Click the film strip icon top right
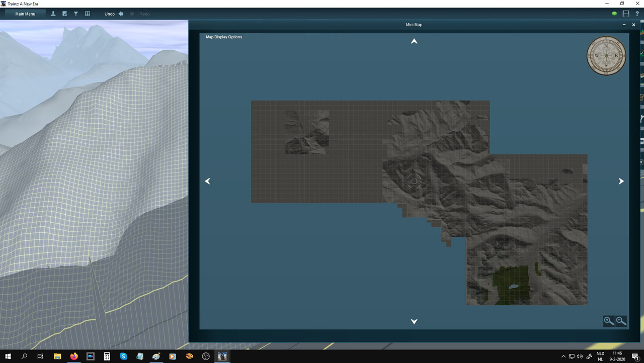This screenshot has width=644, height=363. click(x=626, y=14)
